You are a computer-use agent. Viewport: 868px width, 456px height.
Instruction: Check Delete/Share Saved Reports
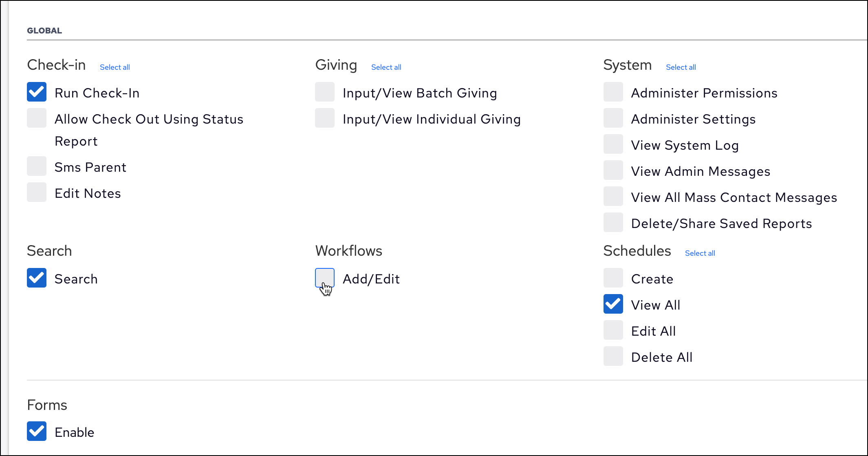613,223
